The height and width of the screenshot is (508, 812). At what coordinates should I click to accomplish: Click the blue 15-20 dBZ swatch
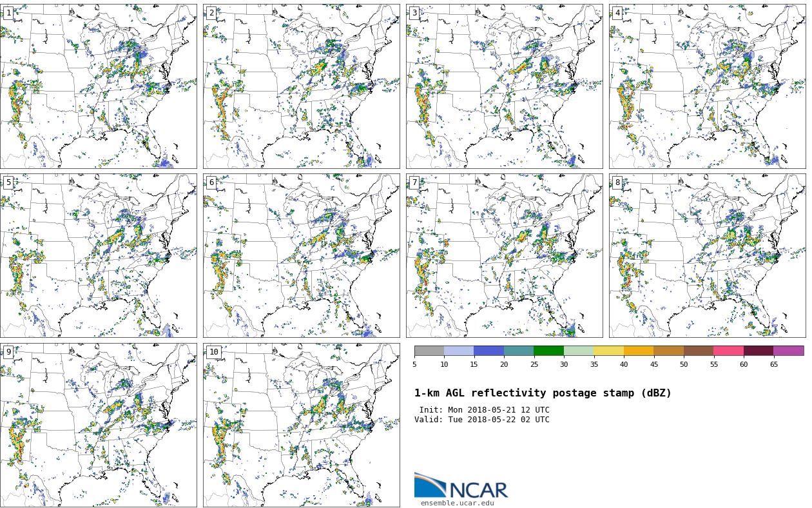pos(488,351)
